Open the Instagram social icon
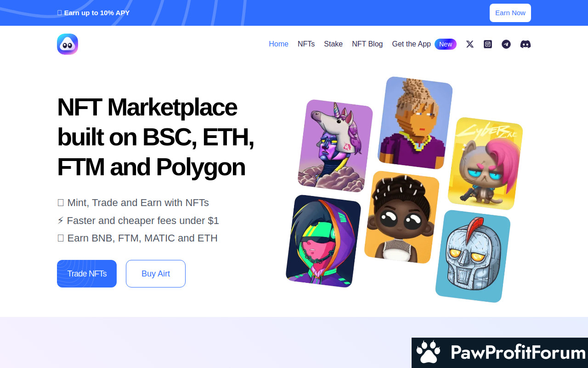 pos(488,44)
